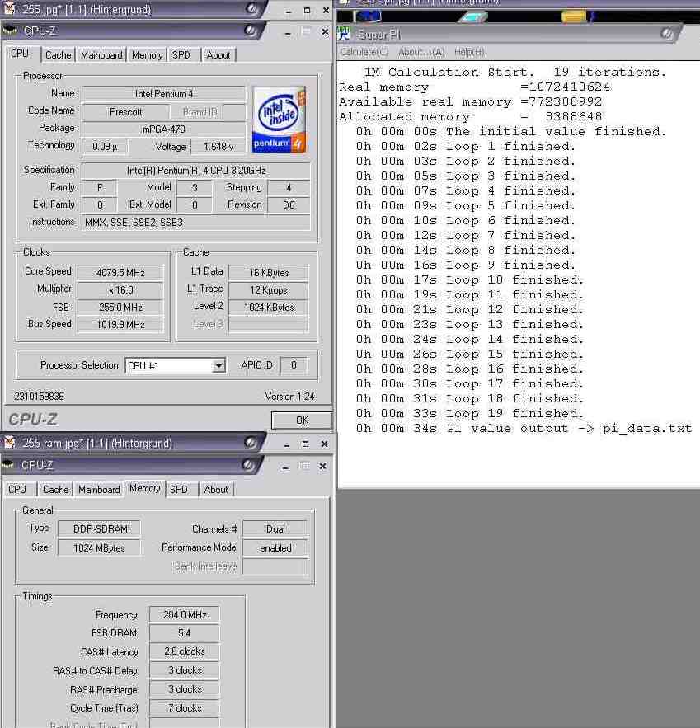Select the Mainboard tab in lower CPU-Z
This screenshot has width=700, height=728.
[99, 490]
